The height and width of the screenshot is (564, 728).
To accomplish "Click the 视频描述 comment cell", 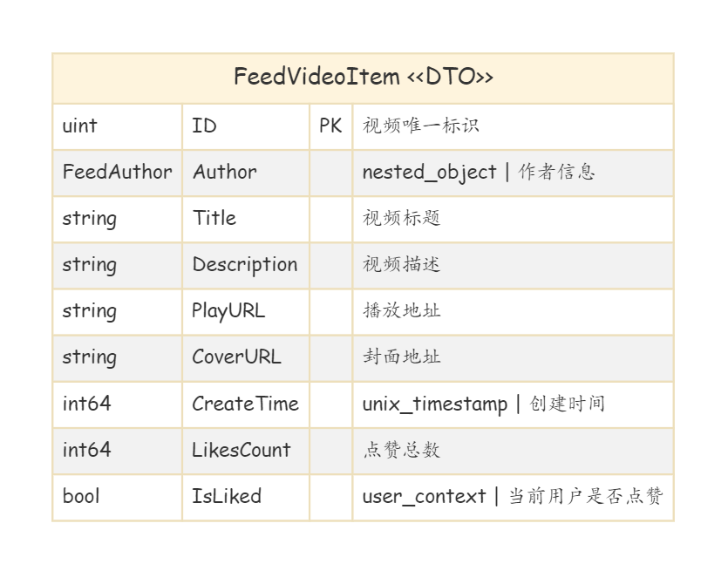I will (513, 266).
